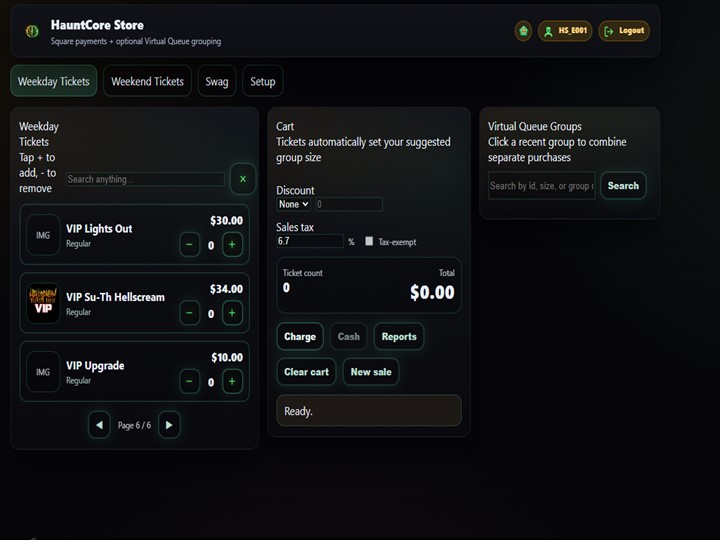
Task: Click the 'Page 6 / 6' indicator
Action: click(134, 425)
